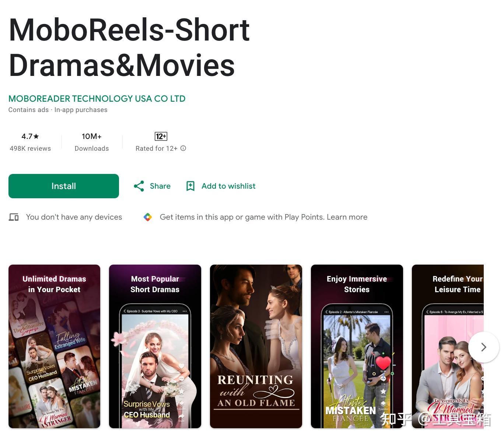Click the Share icon
Viewport: 504px width, 440px height.
click(x=139, y=186)
